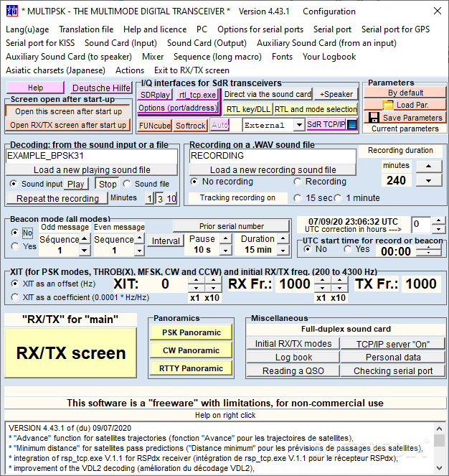Open PSK Panoramic
This screenshot has width=449, height=476.
pos(191,332)
